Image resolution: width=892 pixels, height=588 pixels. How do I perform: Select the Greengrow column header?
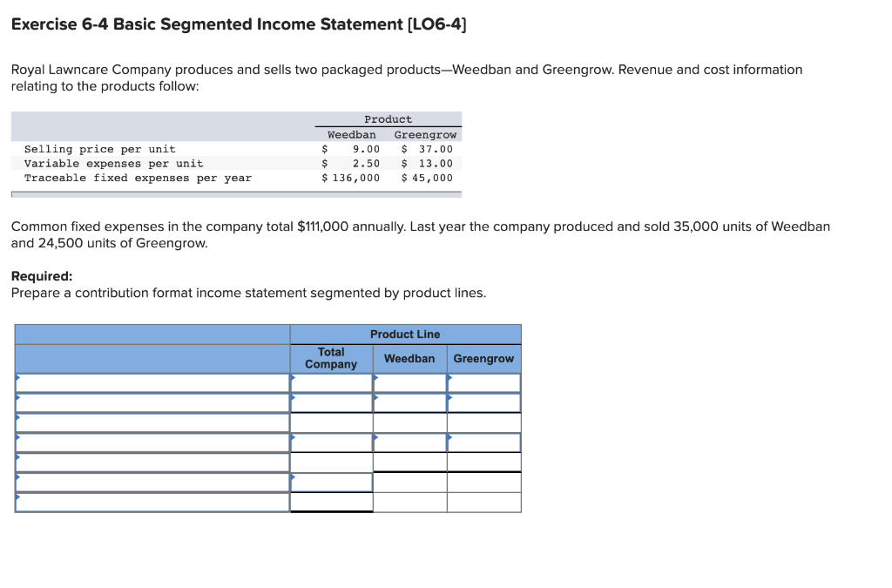[483, 358]
